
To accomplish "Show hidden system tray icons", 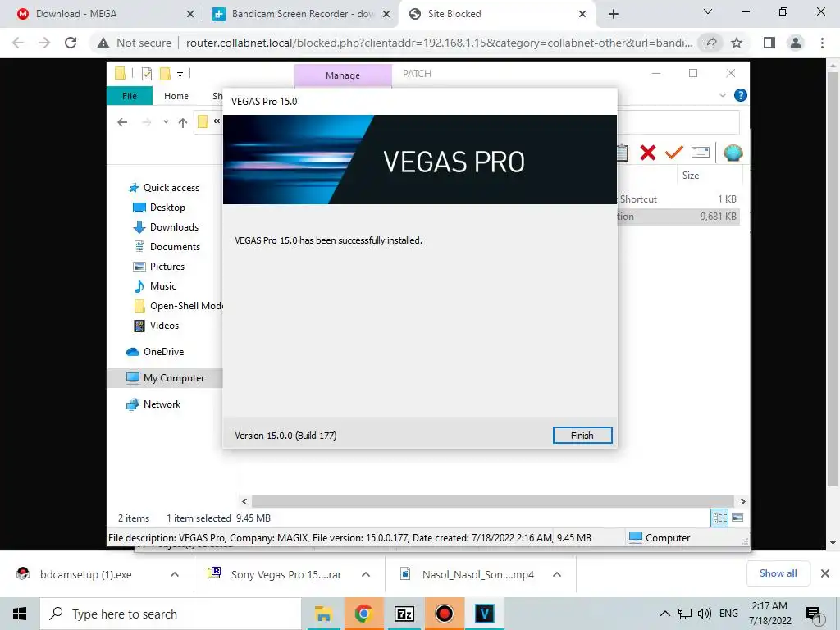I will coord(664,614).
